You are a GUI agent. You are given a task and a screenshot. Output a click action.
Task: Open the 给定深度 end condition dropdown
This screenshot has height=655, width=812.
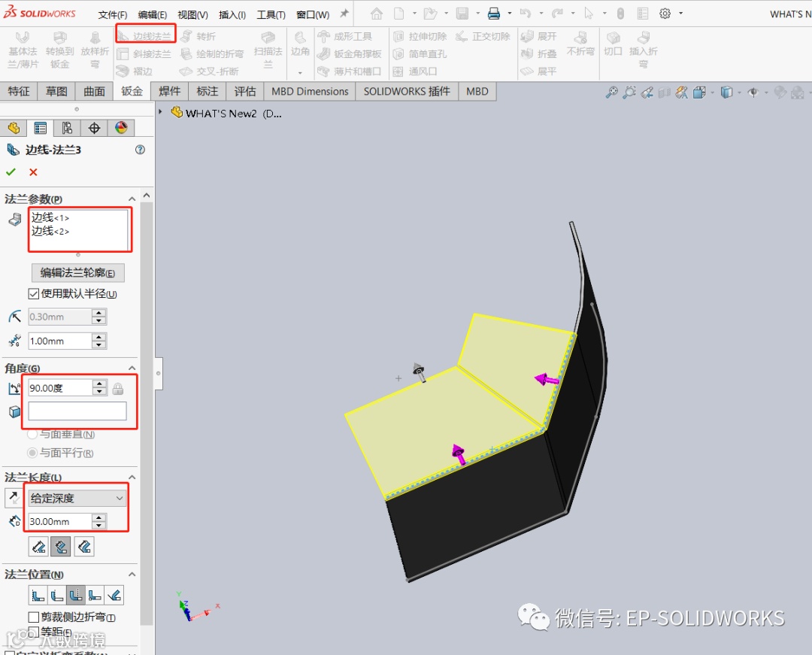[77, 498]
